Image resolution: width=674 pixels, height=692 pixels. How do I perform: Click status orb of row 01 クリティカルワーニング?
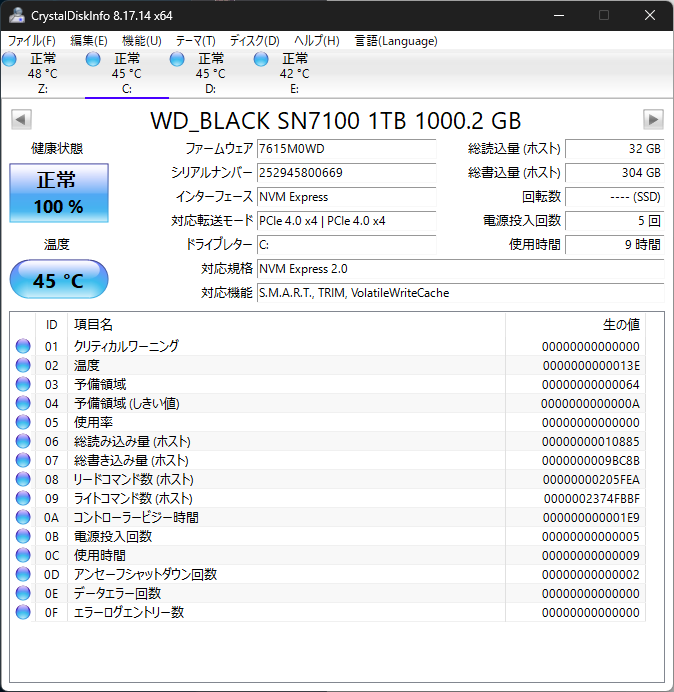[23, 346]
